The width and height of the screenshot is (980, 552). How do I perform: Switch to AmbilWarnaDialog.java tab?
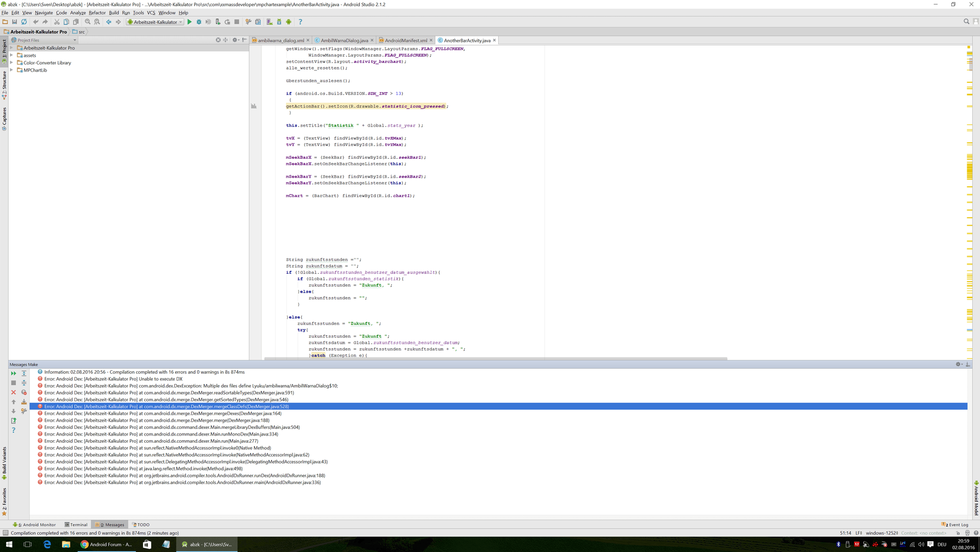[x=344, y=40]
